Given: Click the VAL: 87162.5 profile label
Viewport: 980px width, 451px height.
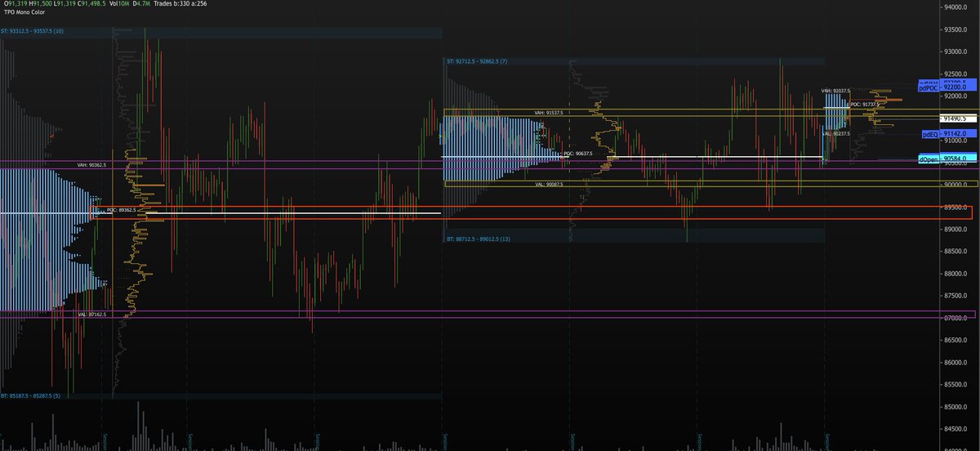Looking at the screenshot, I should coord(92,314).
